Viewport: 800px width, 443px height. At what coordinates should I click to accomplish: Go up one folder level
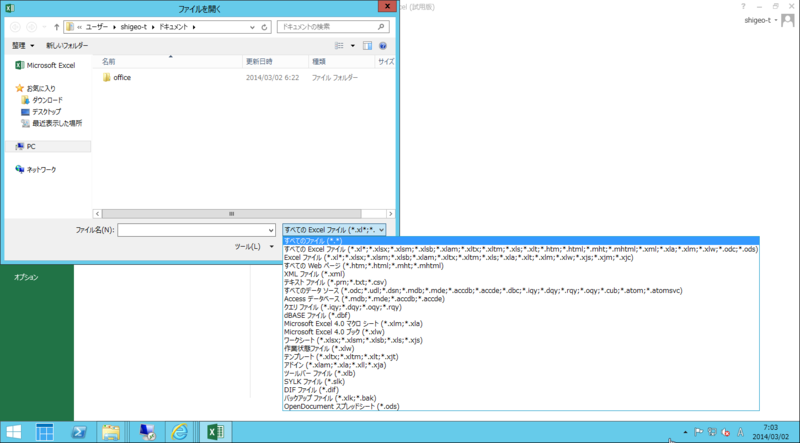point(56,27)
